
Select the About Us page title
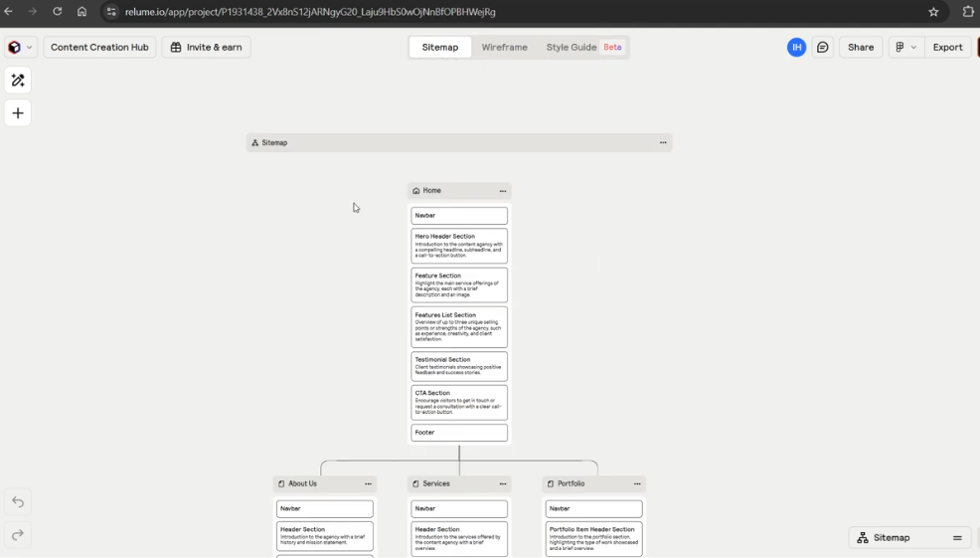(x=302, y=484)
